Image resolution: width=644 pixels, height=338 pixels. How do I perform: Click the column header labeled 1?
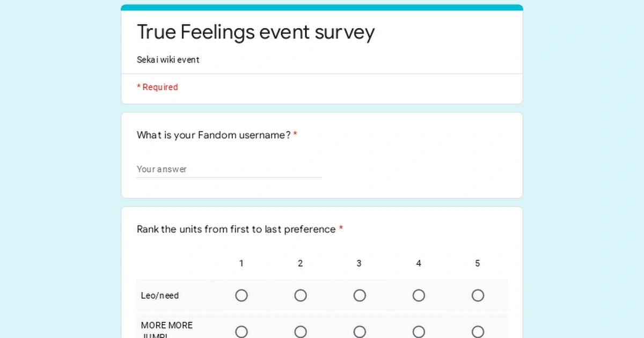click(x=241, y=263)
